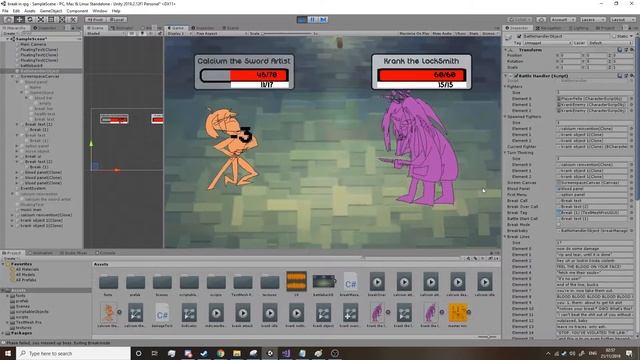Collapse the Transform component
Screen dimensions: 640x360
[x=506, y=50]
